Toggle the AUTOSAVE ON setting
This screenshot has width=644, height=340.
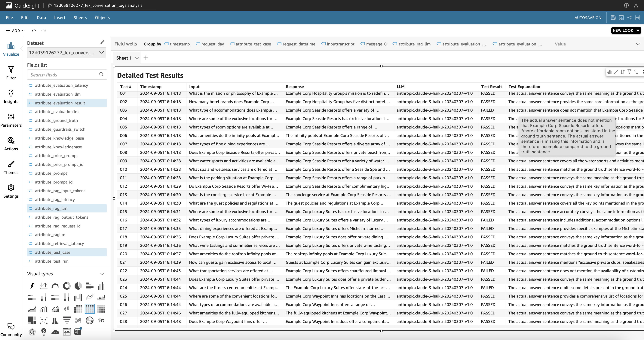[587, 17]
